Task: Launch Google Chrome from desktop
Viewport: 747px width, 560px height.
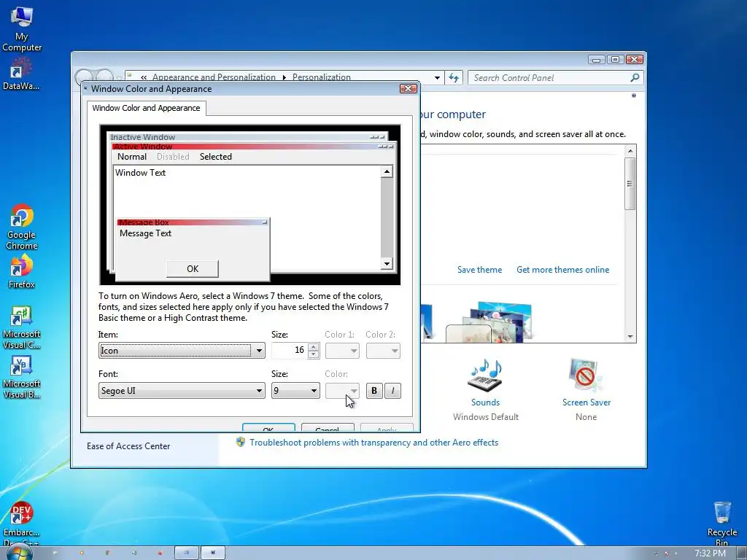Action: point(21,227)
